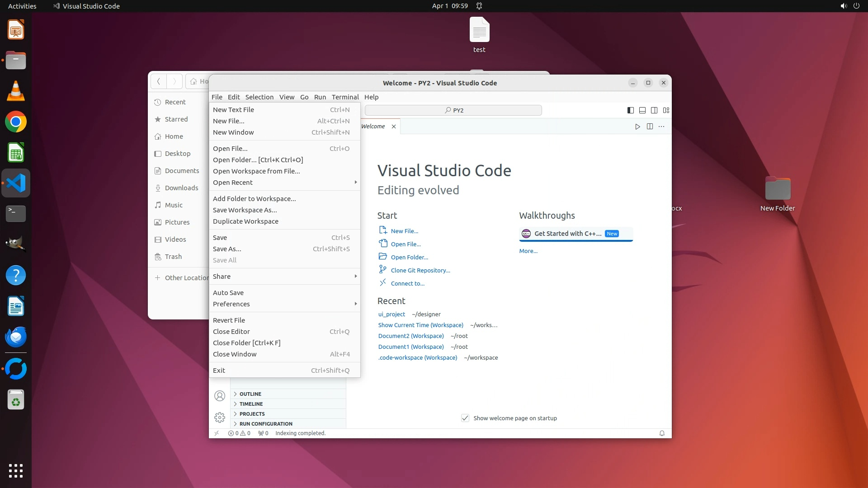
Task: Open the Terminal menu
Action: [345, 97]
